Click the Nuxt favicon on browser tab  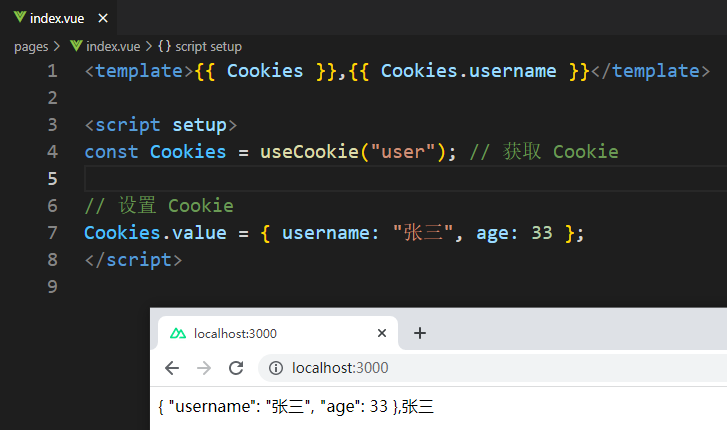178,333
